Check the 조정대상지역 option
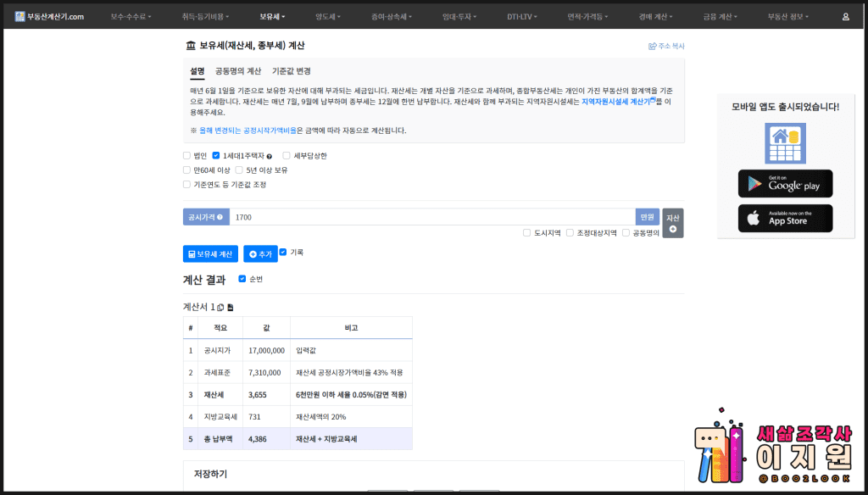The image size is (868, 495). pos(570,232)
